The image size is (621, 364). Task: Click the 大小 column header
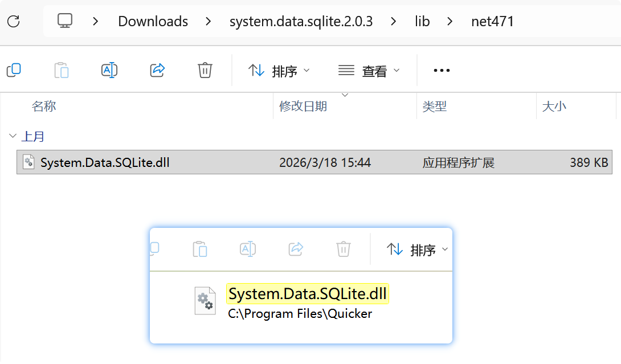(554, 106)
